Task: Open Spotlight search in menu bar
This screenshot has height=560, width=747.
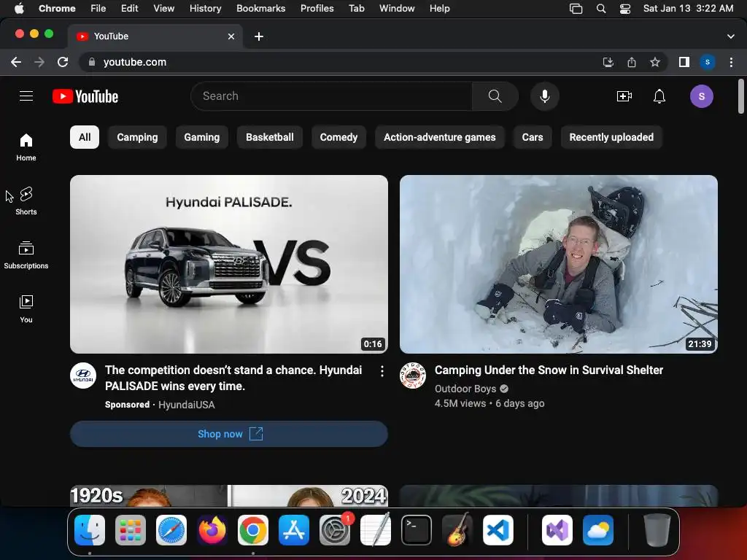Action: [x=601, y=9]
